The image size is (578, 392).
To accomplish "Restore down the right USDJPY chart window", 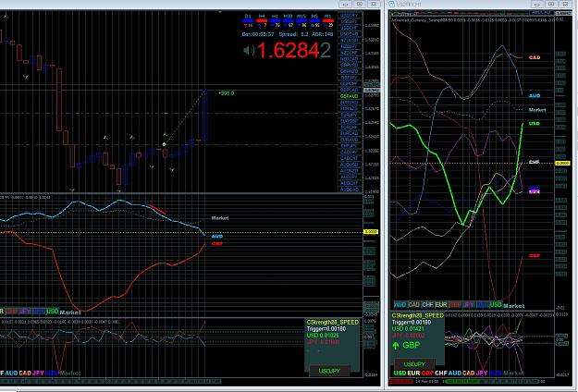I will [551, 4].
